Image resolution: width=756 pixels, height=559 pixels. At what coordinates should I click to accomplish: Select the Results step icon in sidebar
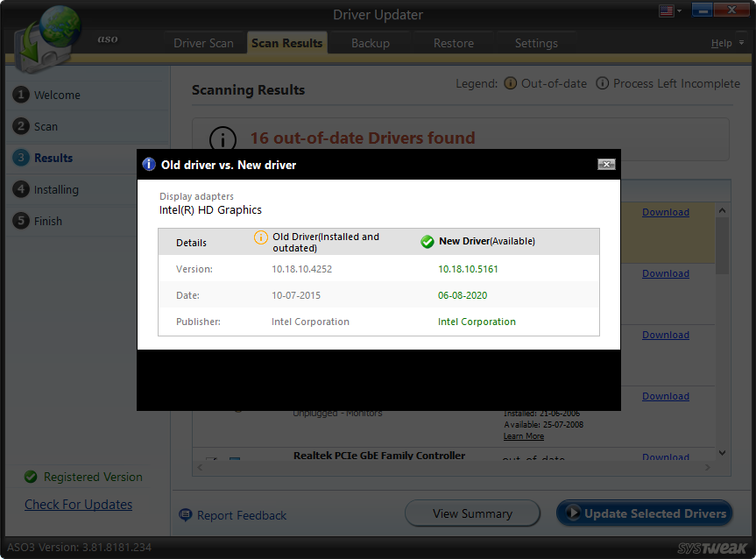coord(22,158)
